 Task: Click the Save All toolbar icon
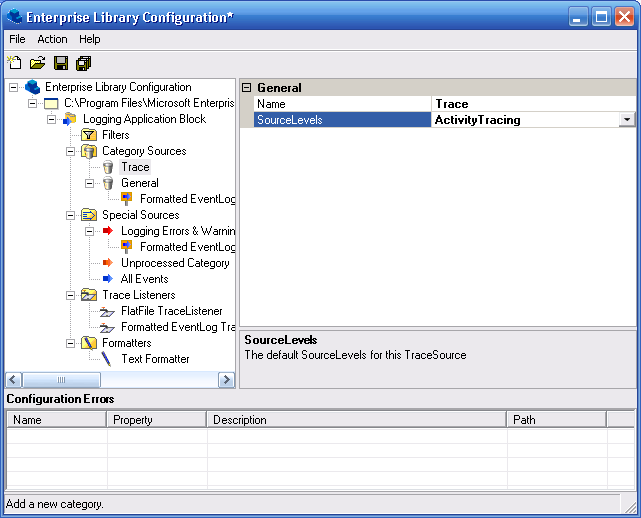[84, 63]
